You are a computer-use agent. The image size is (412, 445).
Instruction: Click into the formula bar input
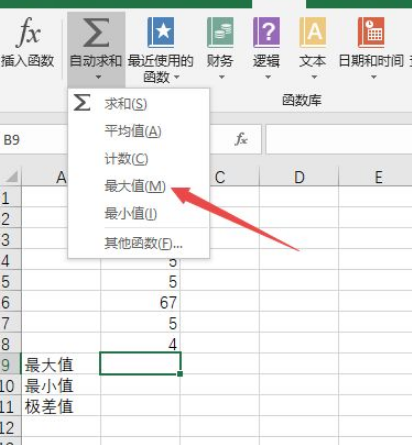point(339,139)
